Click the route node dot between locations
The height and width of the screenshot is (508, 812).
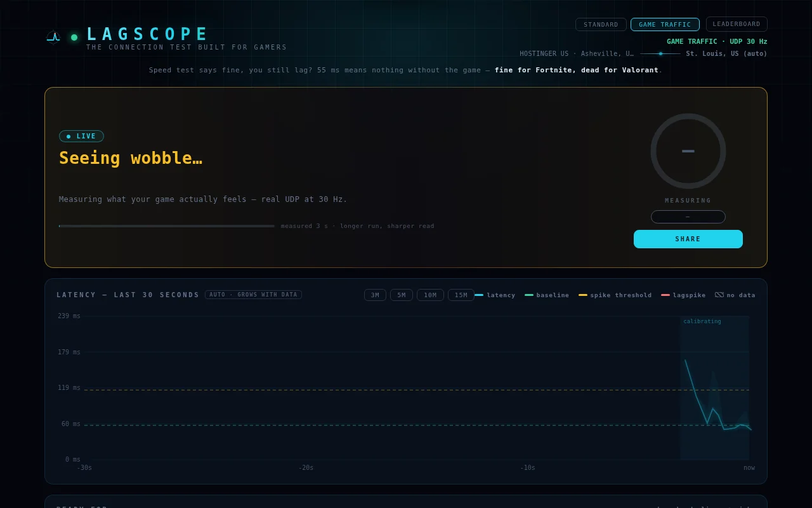[660, 53]
